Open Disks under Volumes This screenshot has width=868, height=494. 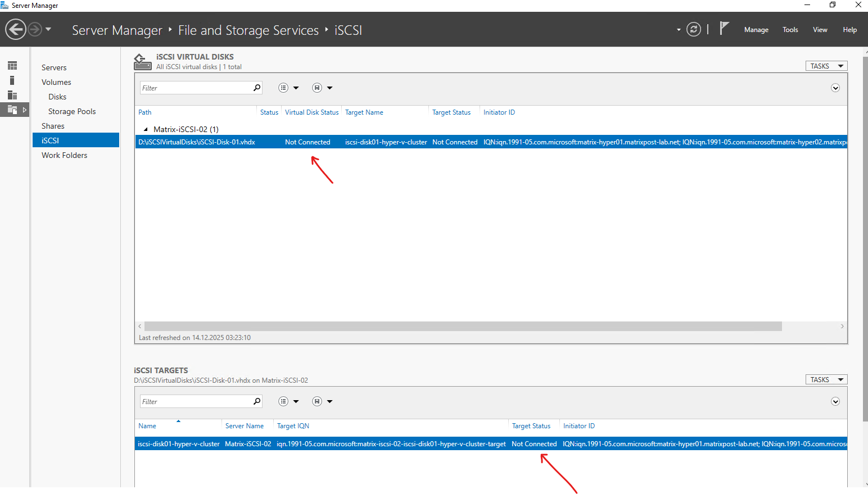coord(57,97)
